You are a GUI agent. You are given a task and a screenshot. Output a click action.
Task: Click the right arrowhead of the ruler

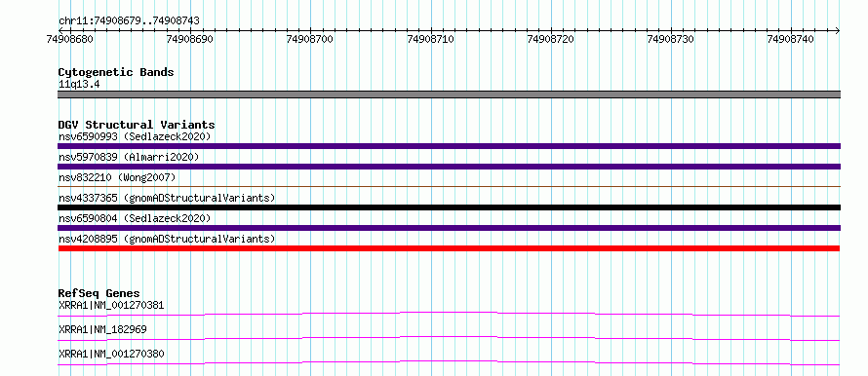coord(838,30)
